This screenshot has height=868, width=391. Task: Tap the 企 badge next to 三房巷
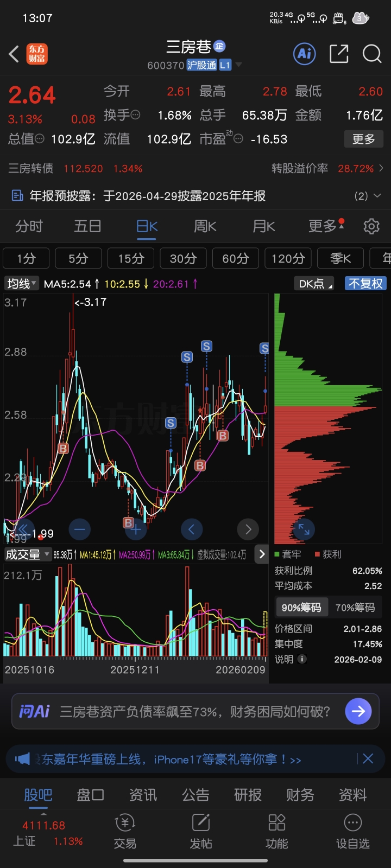tap(219, 46)
